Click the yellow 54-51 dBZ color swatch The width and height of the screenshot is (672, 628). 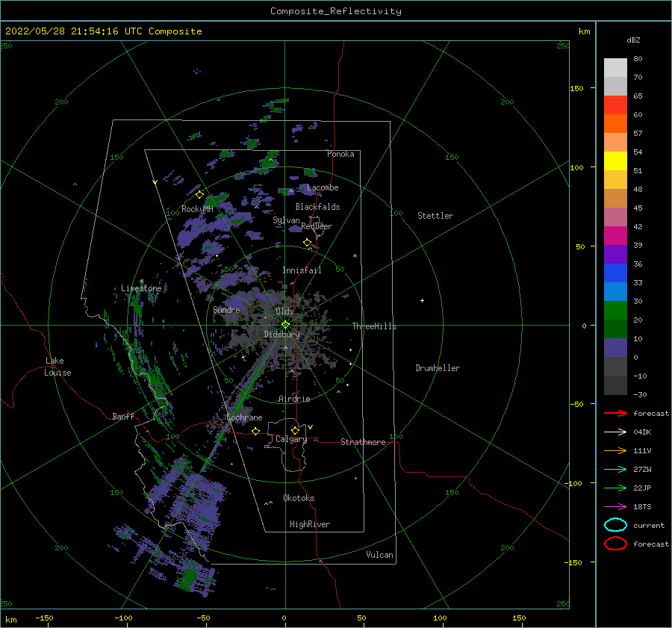(x=615, y=161)
